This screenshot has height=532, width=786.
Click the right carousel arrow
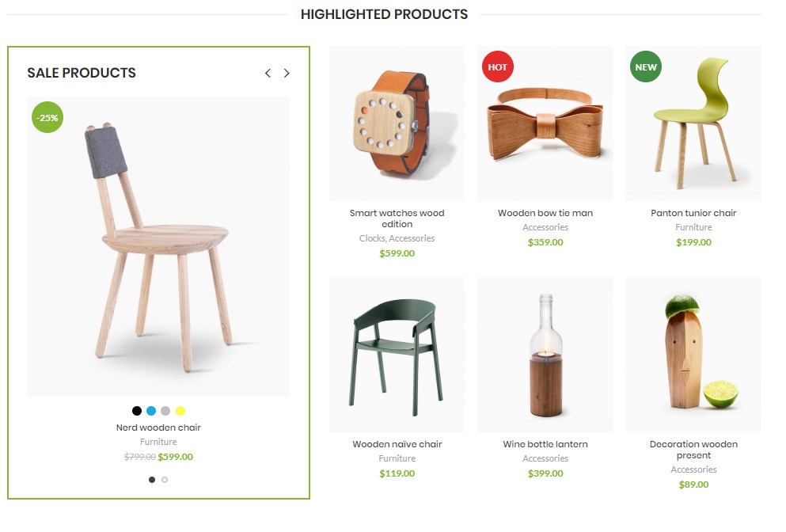point(287,72)
